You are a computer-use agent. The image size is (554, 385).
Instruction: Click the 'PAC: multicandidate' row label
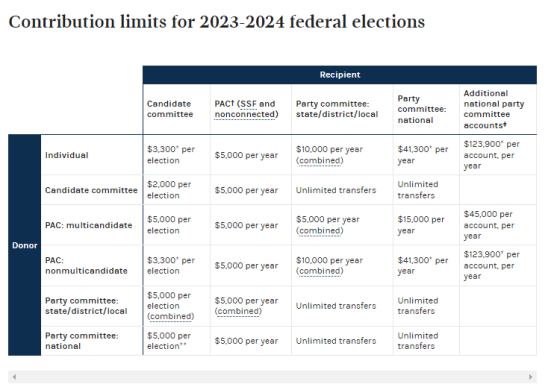pos(89,225)
